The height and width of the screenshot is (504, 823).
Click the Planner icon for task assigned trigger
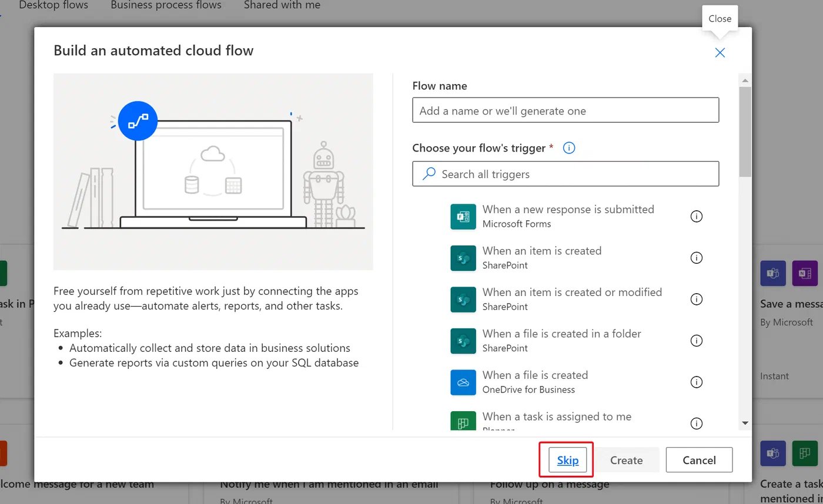tap(463, 421)
